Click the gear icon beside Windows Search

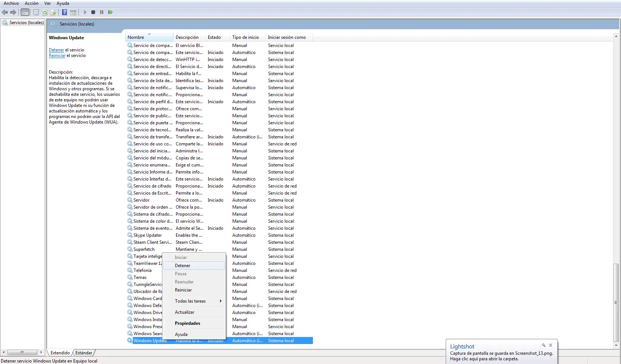[130, 334]
